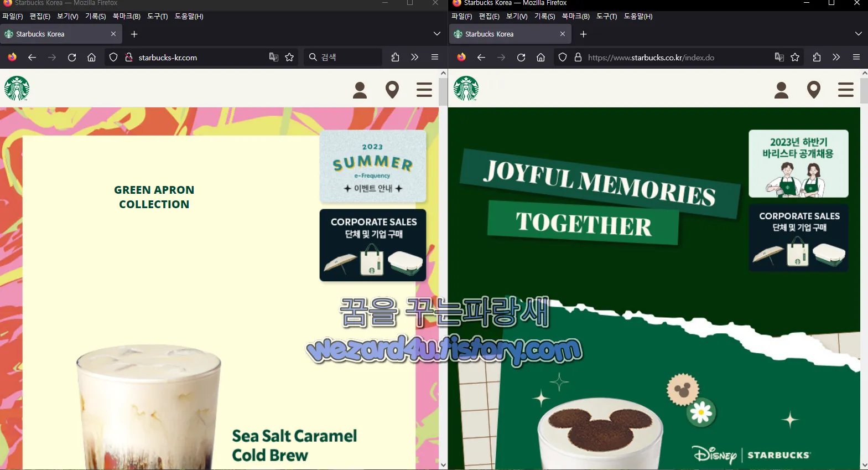
Task: Go back in right Firefox window
Action: pos(481,57)
